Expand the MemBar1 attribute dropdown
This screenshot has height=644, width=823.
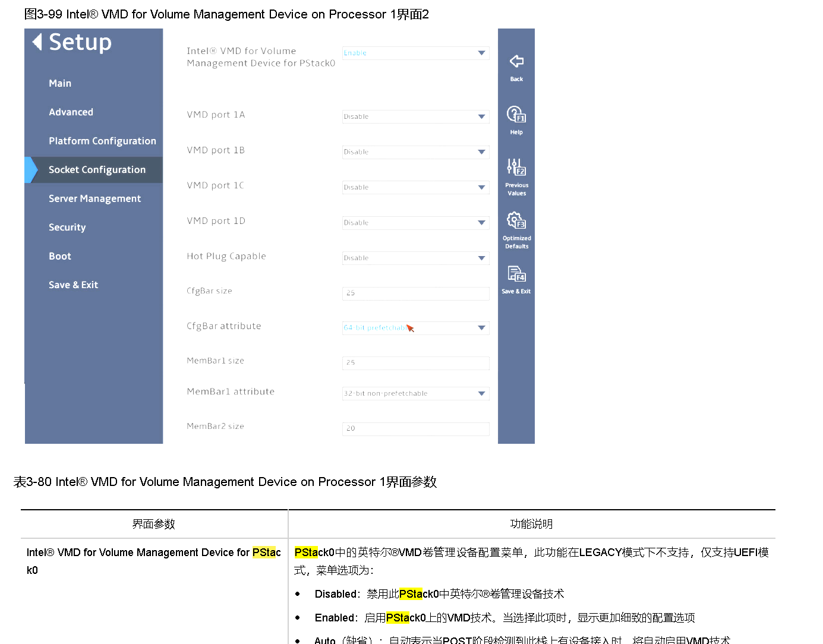pyautogui.click(x=415, y=393)
